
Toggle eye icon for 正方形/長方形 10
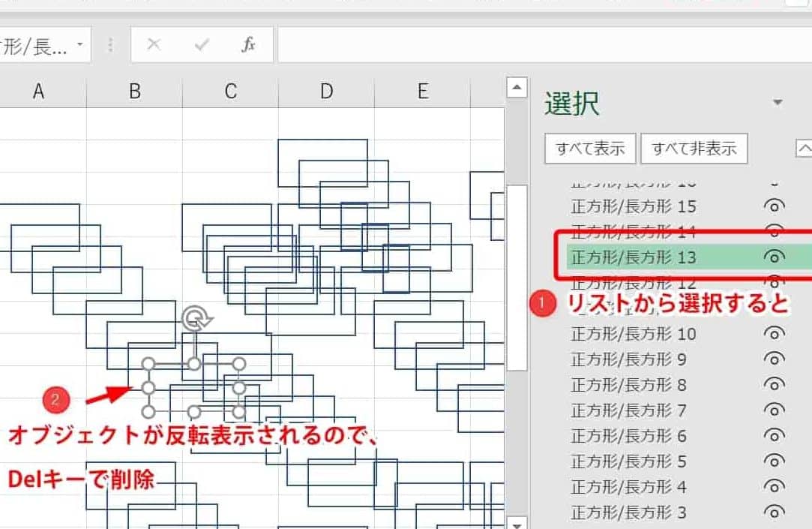775,334
